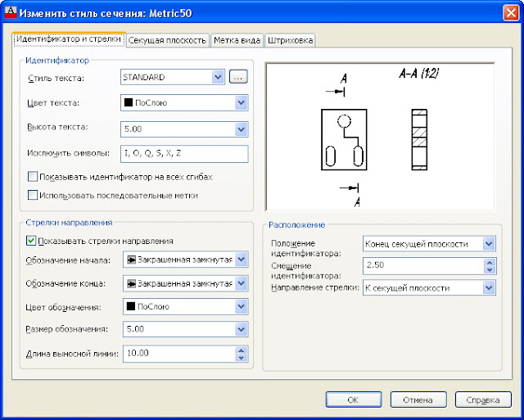524x420 pixels.
Task: Click the section style preview image
Action: click(380, 137)
